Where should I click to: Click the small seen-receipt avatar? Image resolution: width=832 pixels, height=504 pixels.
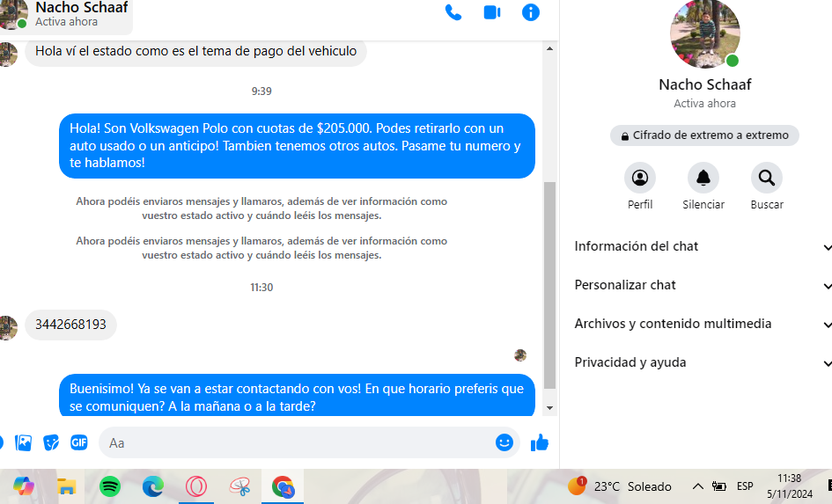[x=520, y=355]
